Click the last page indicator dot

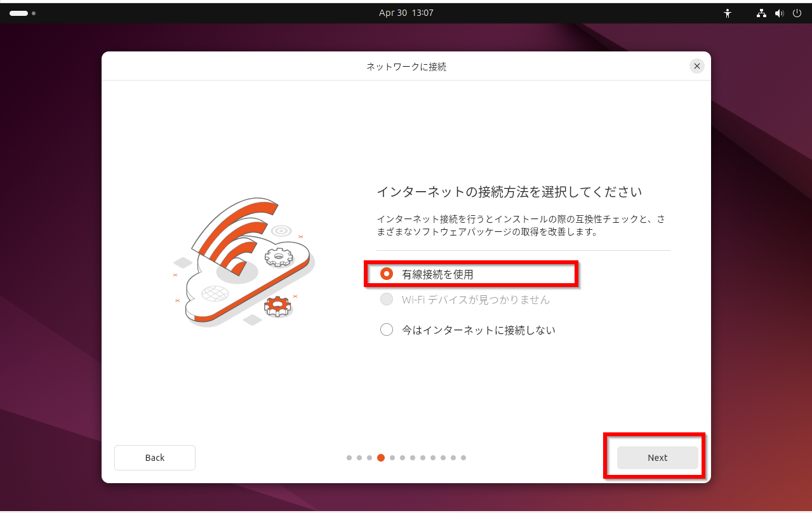click(x=463, y=458)
